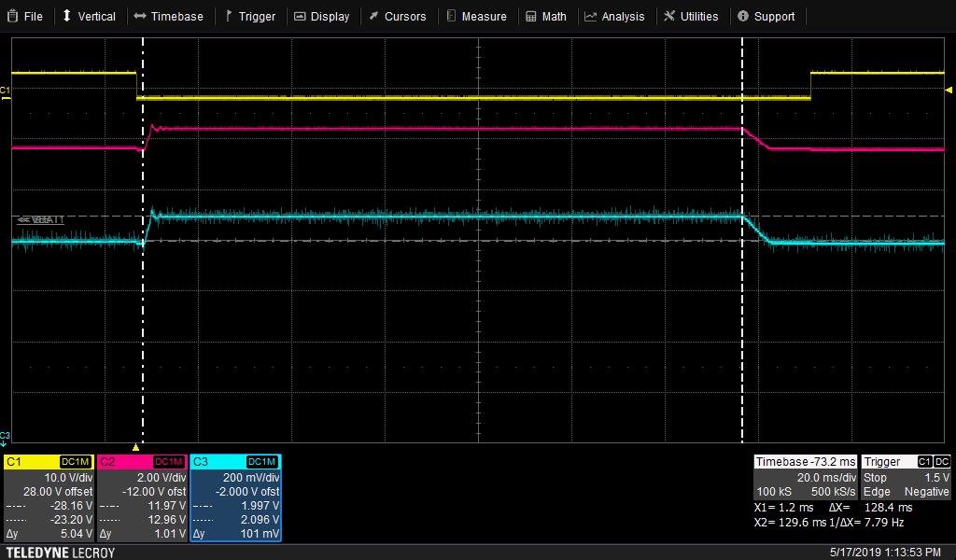The image size is (956, 560).
Task: Click the C2 channel descriptor box
Action: (142, 497)
